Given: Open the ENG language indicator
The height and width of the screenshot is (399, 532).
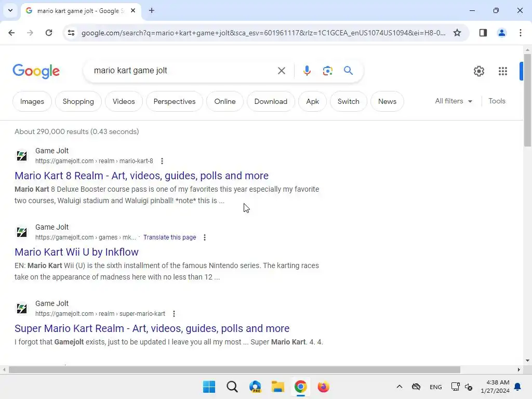Looking at the screenshot, I should tap(436, 387).
